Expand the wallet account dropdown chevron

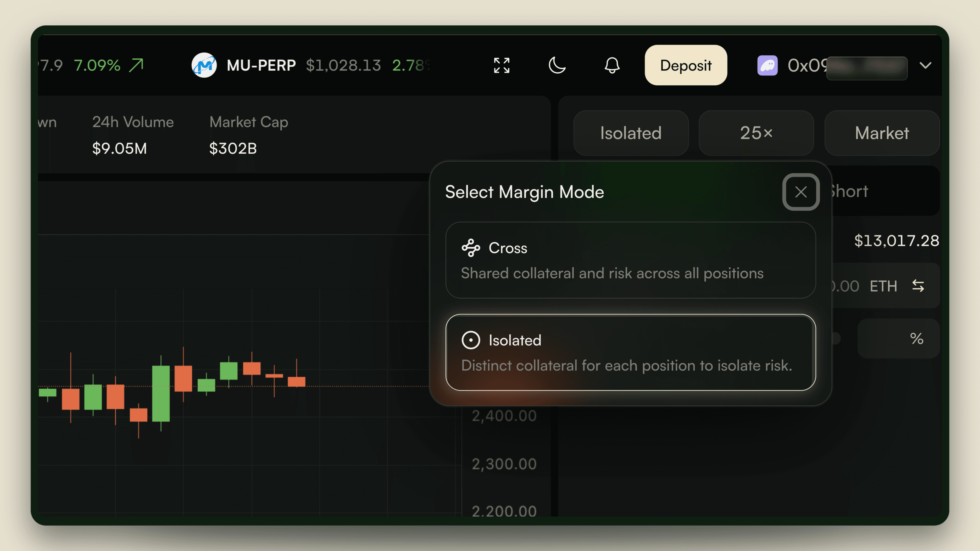(x=925, y=65)
